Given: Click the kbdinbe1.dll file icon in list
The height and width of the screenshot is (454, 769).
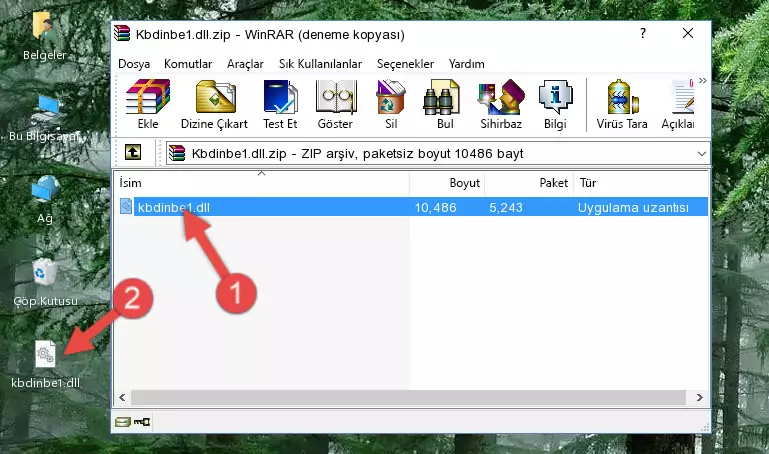Looking at the screenshot, I should point(126,206).
